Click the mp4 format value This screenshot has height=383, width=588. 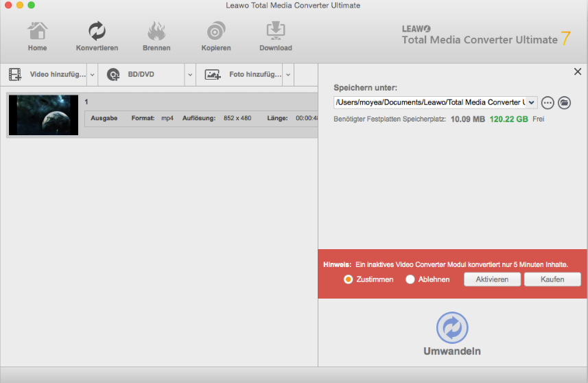[x=167, y=118]
